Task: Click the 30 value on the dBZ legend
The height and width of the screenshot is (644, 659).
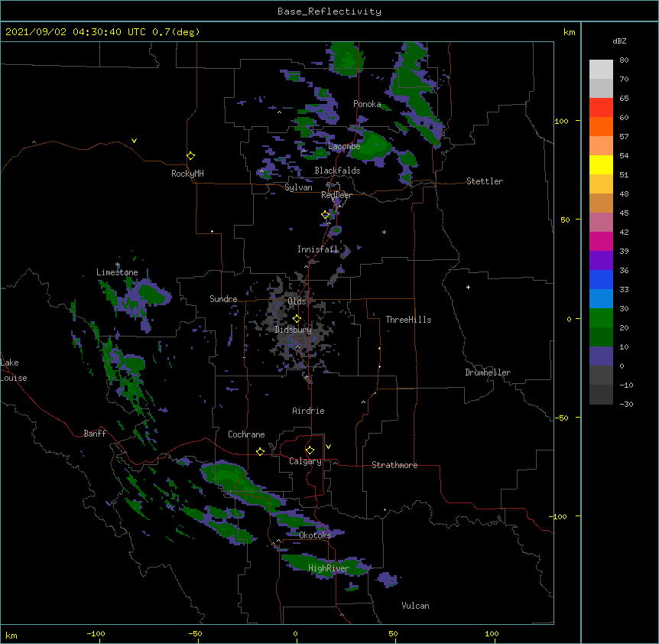Action: (624, 308)
